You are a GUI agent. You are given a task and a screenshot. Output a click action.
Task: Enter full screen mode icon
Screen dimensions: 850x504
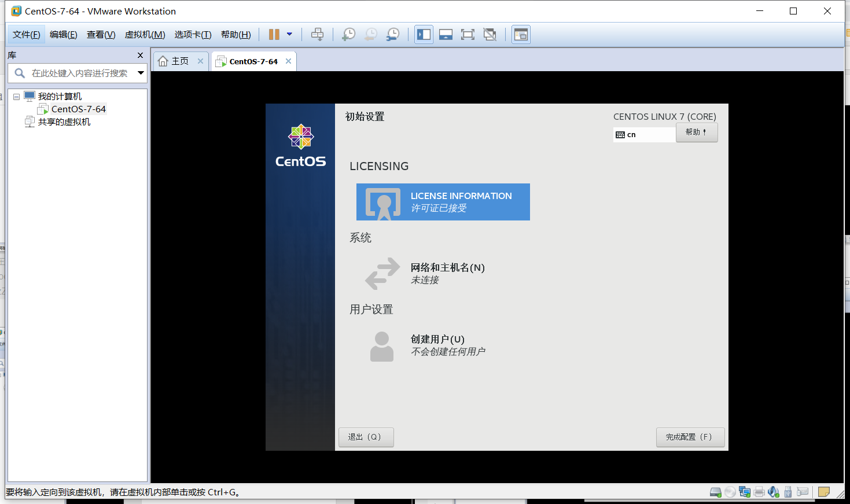point(468,35)
